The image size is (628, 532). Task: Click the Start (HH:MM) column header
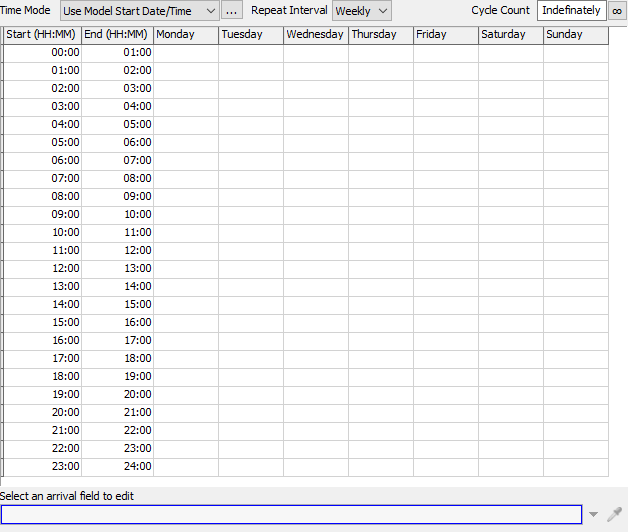coord(42,34)
